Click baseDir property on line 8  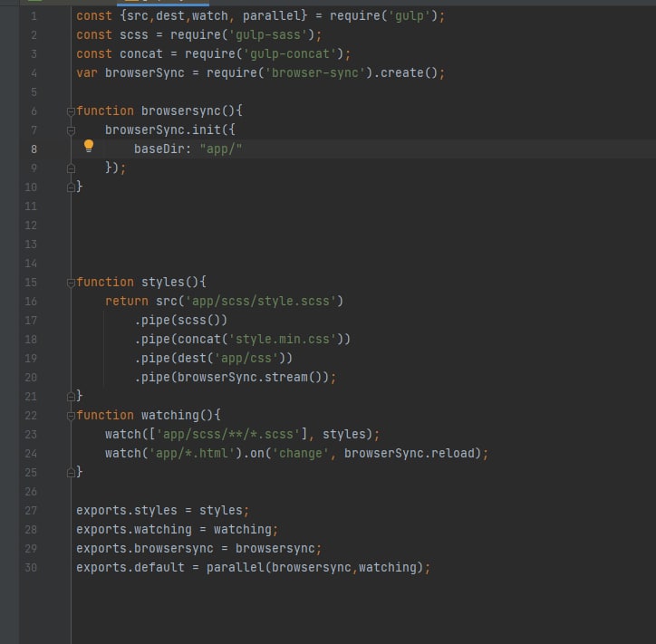point(159,149)
